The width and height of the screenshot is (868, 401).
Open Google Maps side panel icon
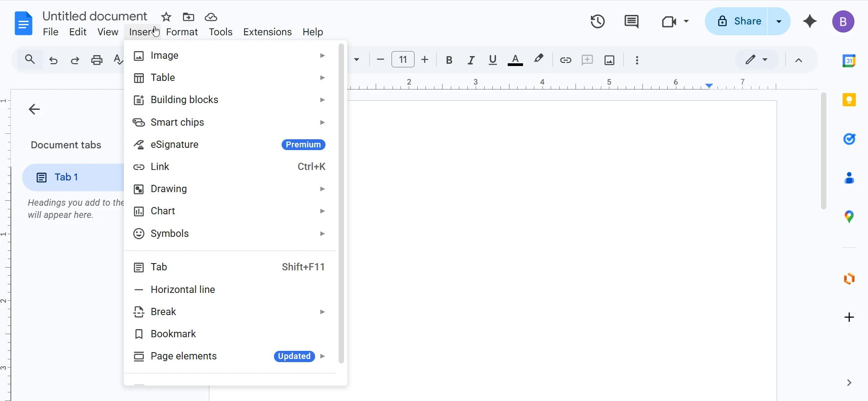tap(849, 217)
